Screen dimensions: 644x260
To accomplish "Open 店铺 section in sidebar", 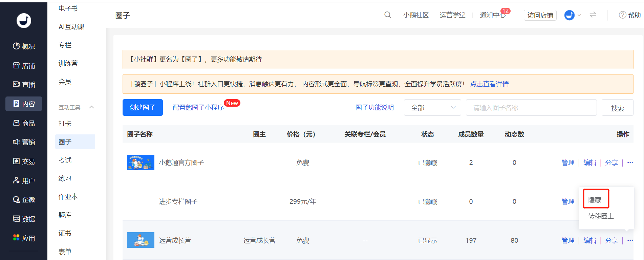I will pos(24,65).
